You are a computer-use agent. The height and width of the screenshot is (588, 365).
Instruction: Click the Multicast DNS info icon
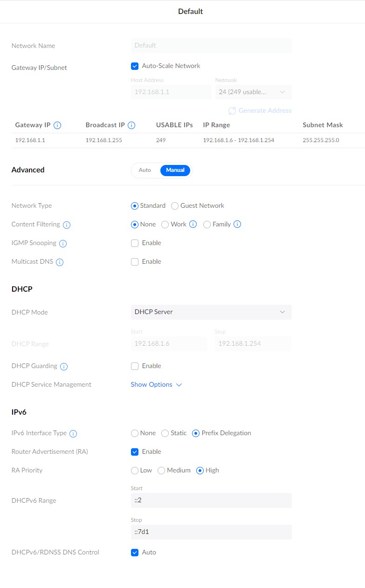click(x=60, y=262)
